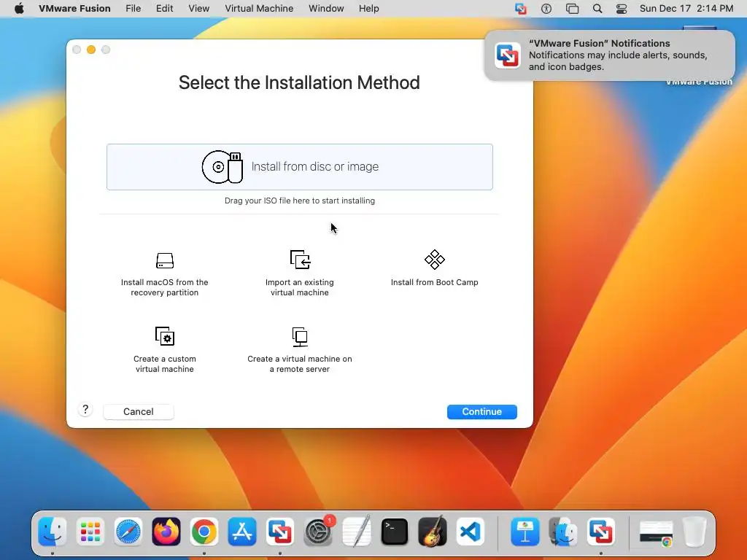Screen dimensions: 747x560
Task: Open Keynote from the Dock
Action: click(525, 532)
